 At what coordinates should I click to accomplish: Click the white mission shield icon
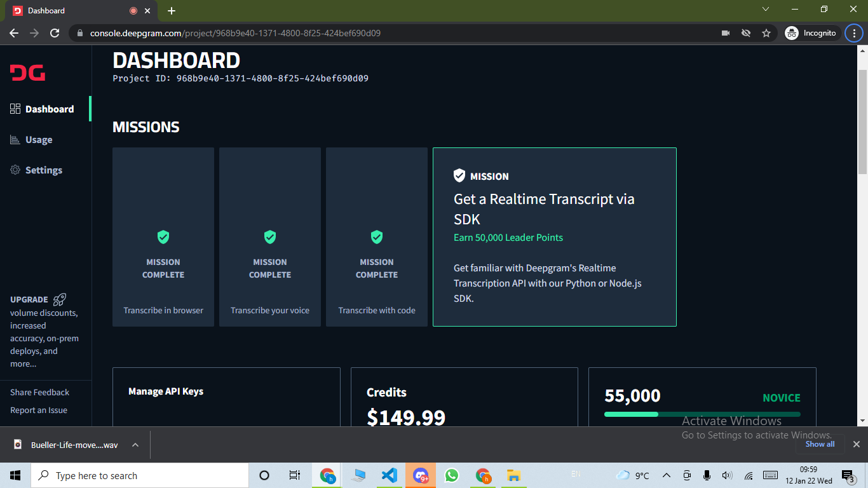pyautogui.click(x=459, y=176)
